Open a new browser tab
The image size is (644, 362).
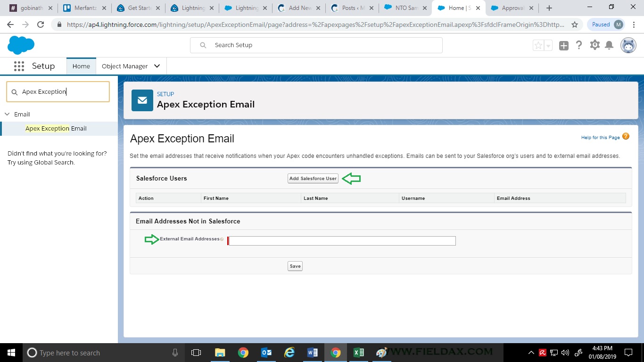pyautogui.click(x=549, y=8)
